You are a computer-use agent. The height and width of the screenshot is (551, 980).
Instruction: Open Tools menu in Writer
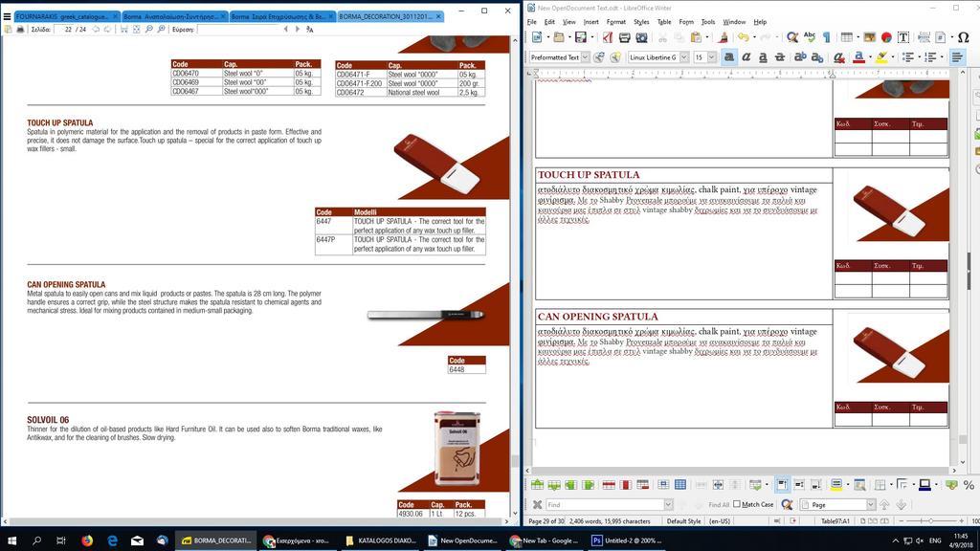[707, 22]
